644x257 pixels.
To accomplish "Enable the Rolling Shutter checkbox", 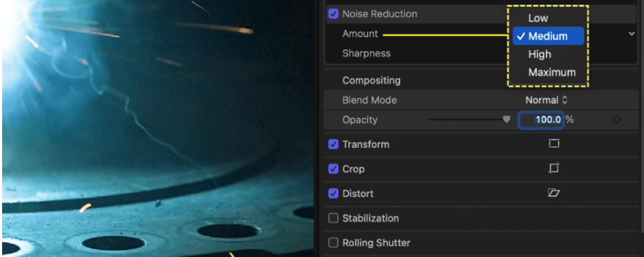I will (x=333, y=242).
